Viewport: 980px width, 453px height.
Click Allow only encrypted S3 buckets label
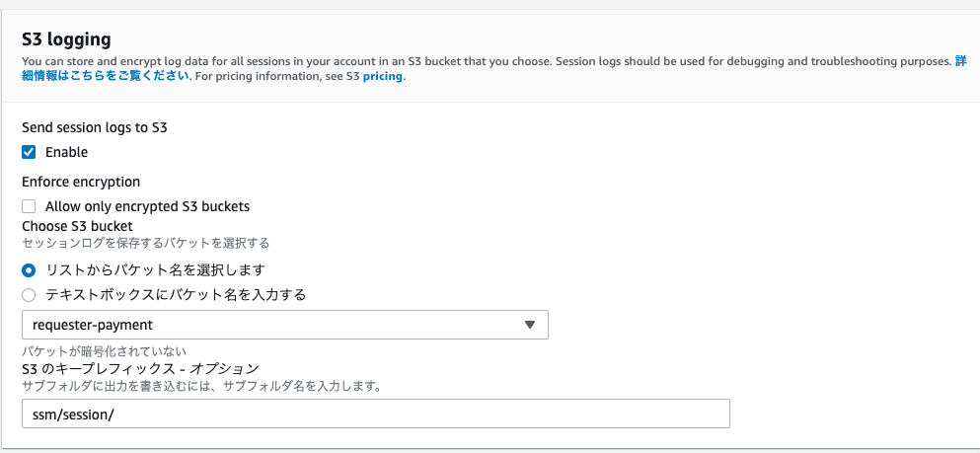[147, 206]
